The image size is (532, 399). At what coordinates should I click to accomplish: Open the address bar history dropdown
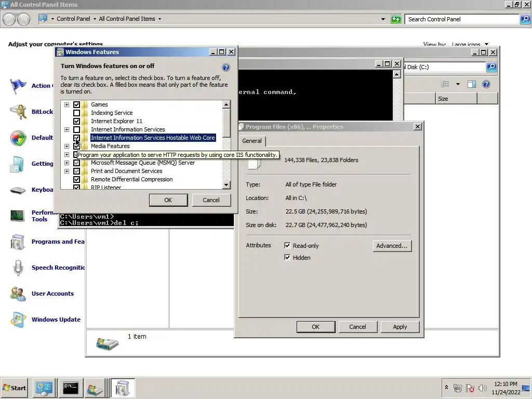383,19
